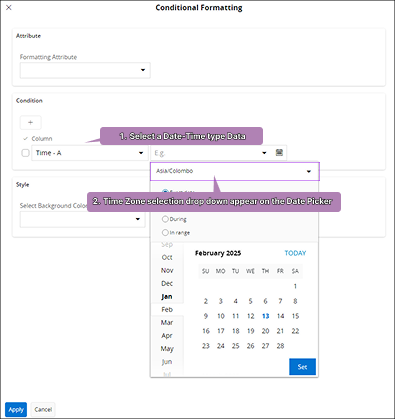Select the In range radio button
This screenshot has height=419, width=395.
tap(165, 232)
